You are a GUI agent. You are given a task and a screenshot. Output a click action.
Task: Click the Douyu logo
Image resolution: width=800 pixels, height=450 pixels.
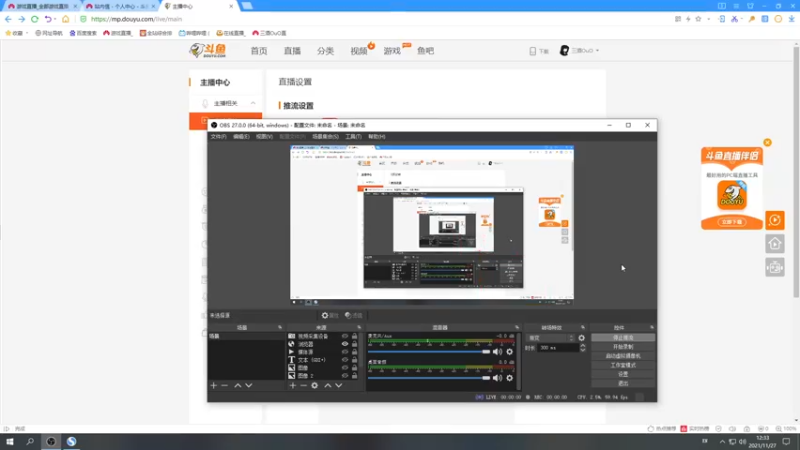[x=208, y=51]
